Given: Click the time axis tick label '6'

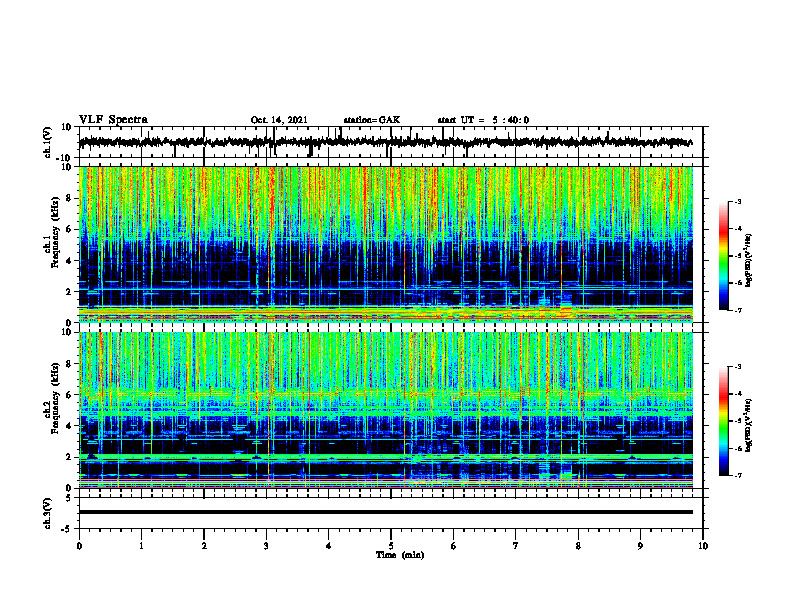Looking at the screenshot, I should (x=454, y=546).
